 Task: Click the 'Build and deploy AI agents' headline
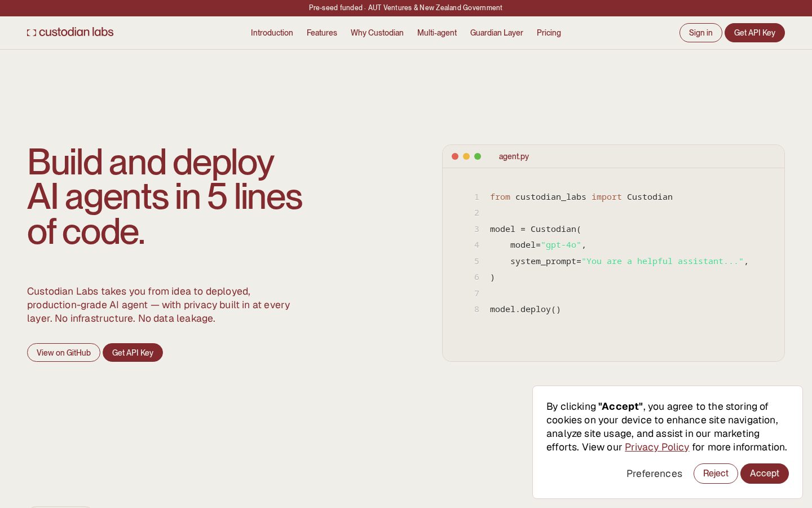click(x=165, y=197)
